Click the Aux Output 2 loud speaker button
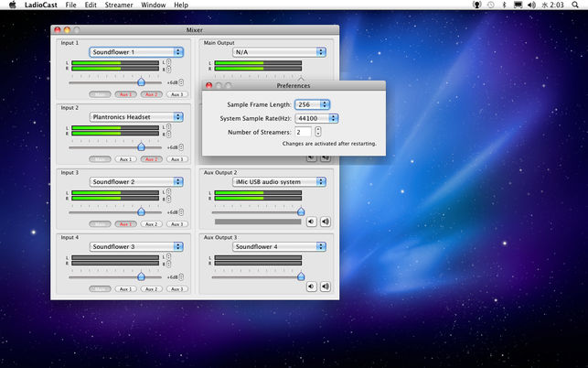This screenshot has width=588, height=368. tap(326, 222)
